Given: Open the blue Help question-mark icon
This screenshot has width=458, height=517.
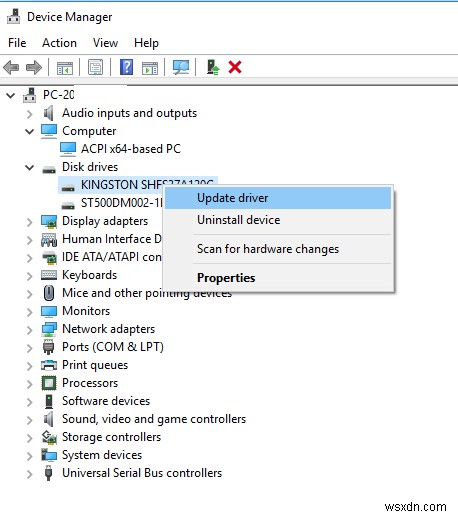Looking at the screenshot, I should coord(126,67).
